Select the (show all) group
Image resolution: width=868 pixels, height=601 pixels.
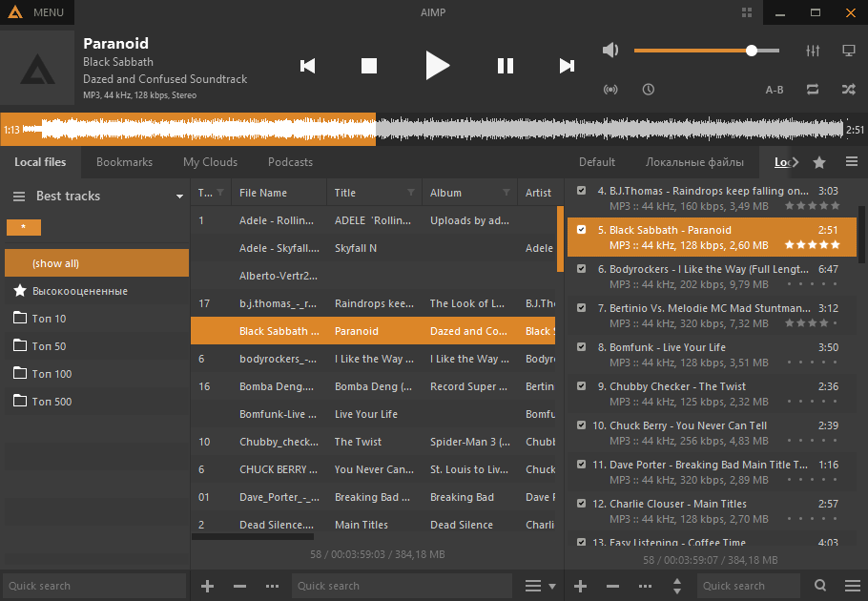tap(97, 263)
